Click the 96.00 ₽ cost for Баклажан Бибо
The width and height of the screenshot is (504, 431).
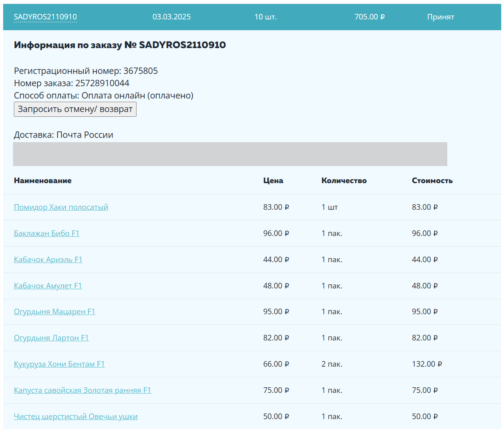point(425,233)
